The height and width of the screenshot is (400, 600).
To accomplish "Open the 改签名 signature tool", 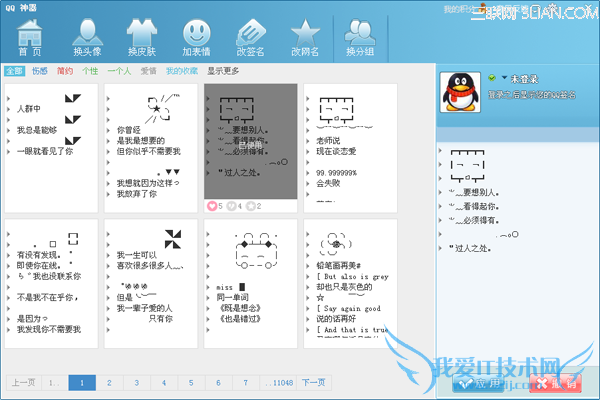I will click(251, 38).
